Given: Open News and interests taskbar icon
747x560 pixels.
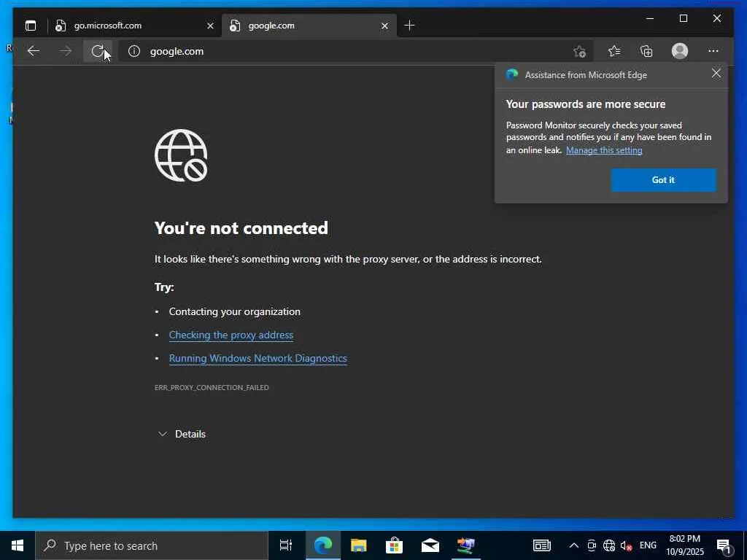Looking at the screenshot, I should point(542,545).
